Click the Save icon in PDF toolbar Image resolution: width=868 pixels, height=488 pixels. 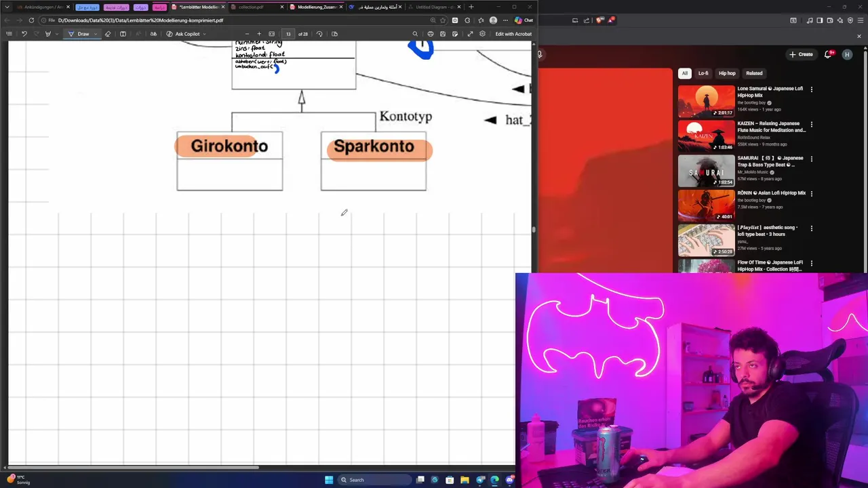tap(443, 34)
